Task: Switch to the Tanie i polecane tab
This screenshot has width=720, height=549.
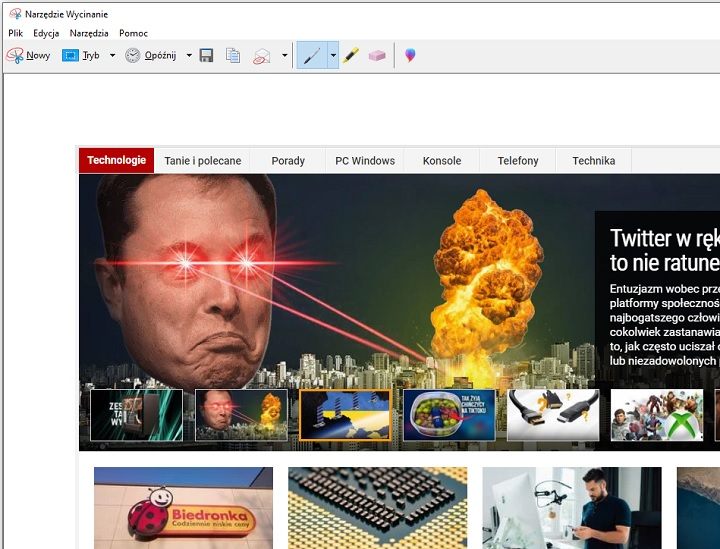Action: [203, 160]
